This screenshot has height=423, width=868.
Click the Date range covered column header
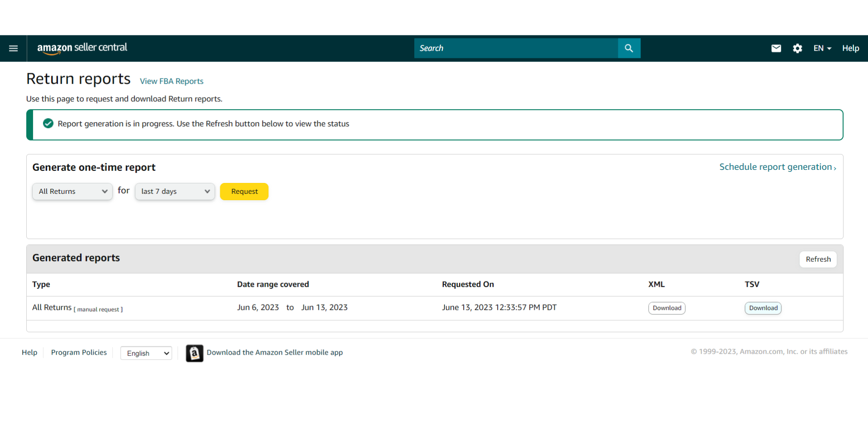273,284
